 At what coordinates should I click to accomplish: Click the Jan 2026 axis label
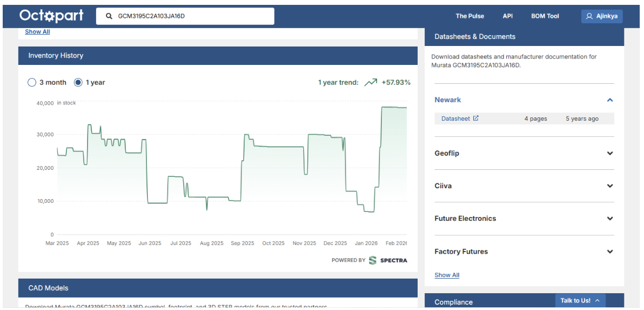(x=366, y=243)
